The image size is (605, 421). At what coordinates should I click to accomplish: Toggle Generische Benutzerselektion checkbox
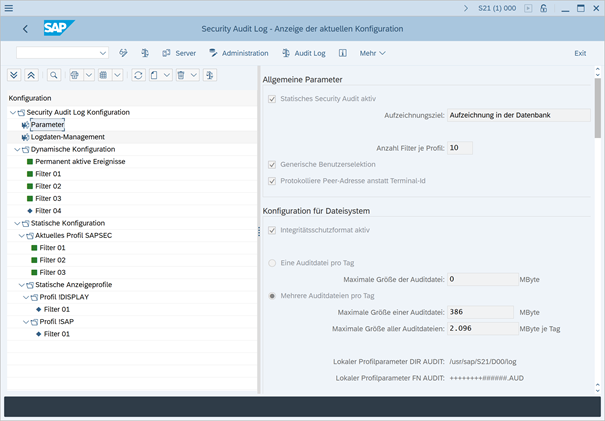click(271, 164)
